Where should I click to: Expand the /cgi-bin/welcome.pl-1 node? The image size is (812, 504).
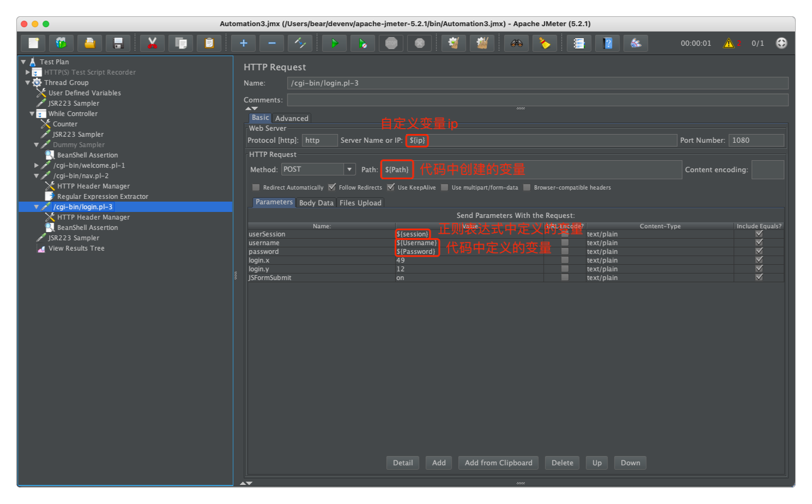(37, 165)
